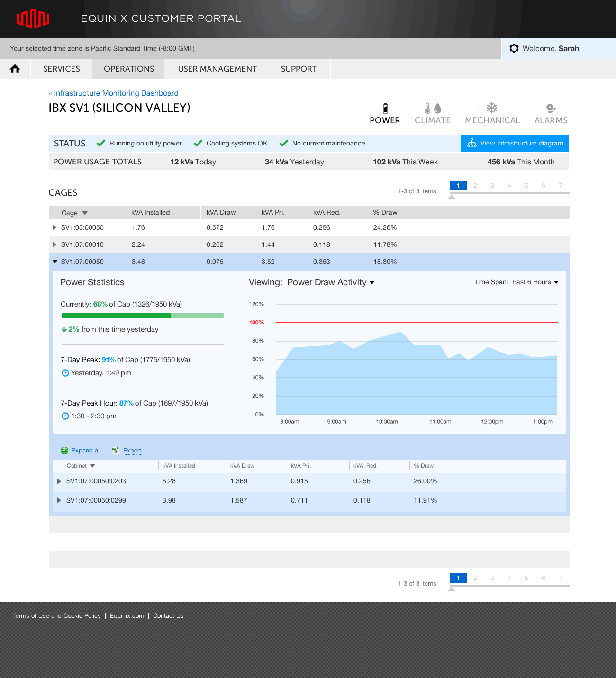Select page 1 in bottom pagination

coord(458,578)
